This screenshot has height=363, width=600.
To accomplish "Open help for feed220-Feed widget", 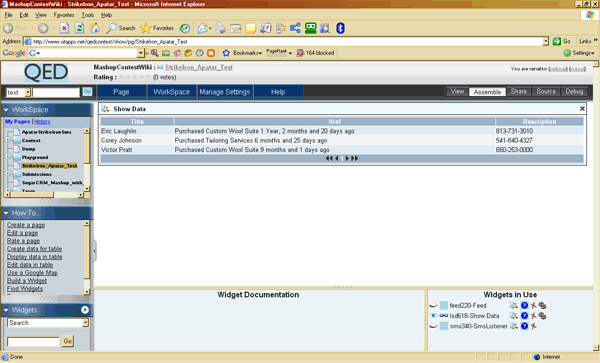I will click(524, 305).
